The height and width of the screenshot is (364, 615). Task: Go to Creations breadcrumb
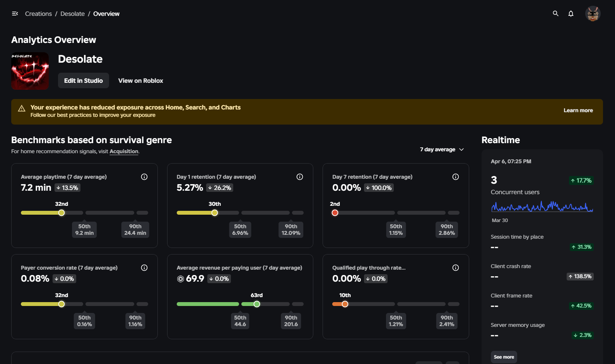pos(38,14)
